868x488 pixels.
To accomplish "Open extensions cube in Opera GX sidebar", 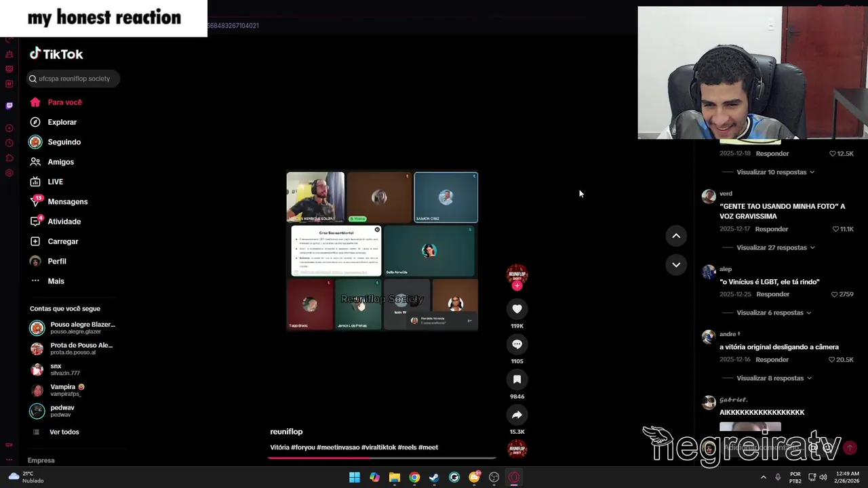I will click(9, 158).
